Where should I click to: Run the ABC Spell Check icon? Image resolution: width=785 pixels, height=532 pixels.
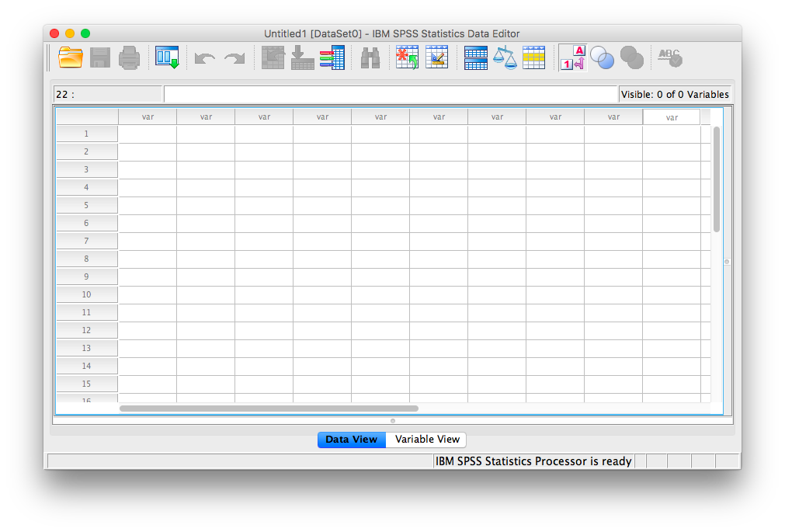point(670,58)
